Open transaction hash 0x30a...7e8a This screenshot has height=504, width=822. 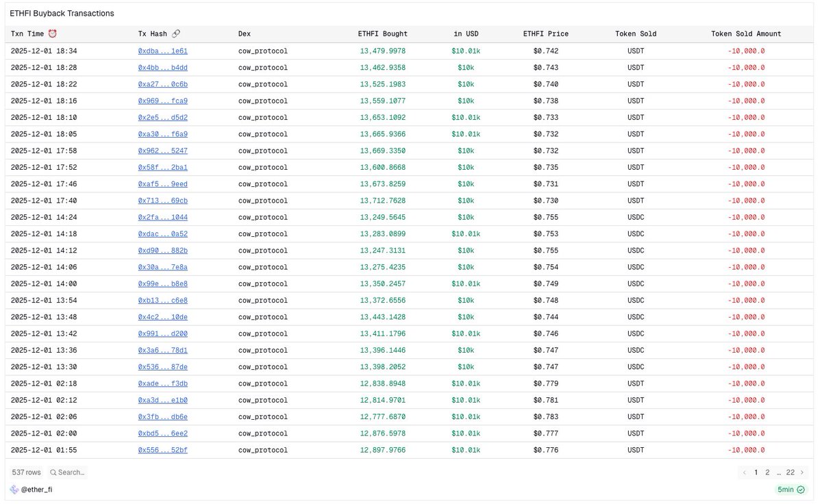click(x=162, y=267)
